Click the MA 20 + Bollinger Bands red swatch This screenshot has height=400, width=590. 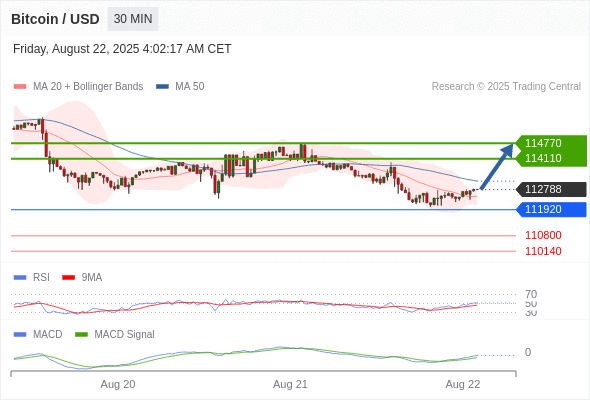(x=20, y=87)
